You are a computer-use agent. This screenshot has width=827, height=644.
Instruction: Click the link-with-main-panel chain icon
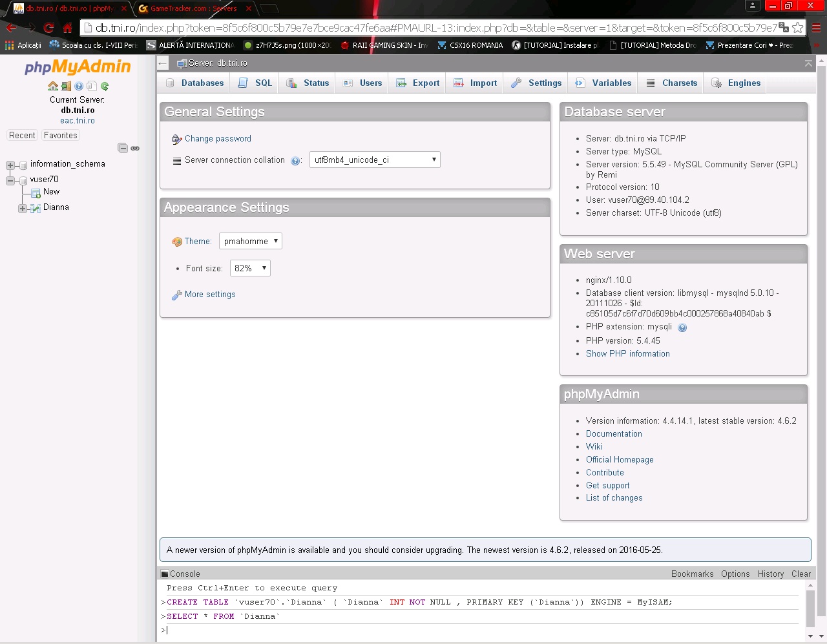[x=135, y=149]
